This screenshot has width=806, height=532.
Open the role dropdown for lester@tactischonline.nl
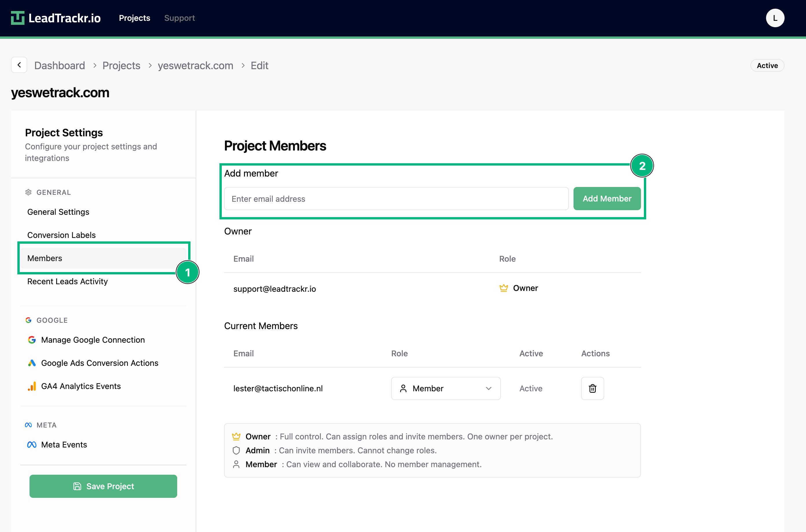446,388
